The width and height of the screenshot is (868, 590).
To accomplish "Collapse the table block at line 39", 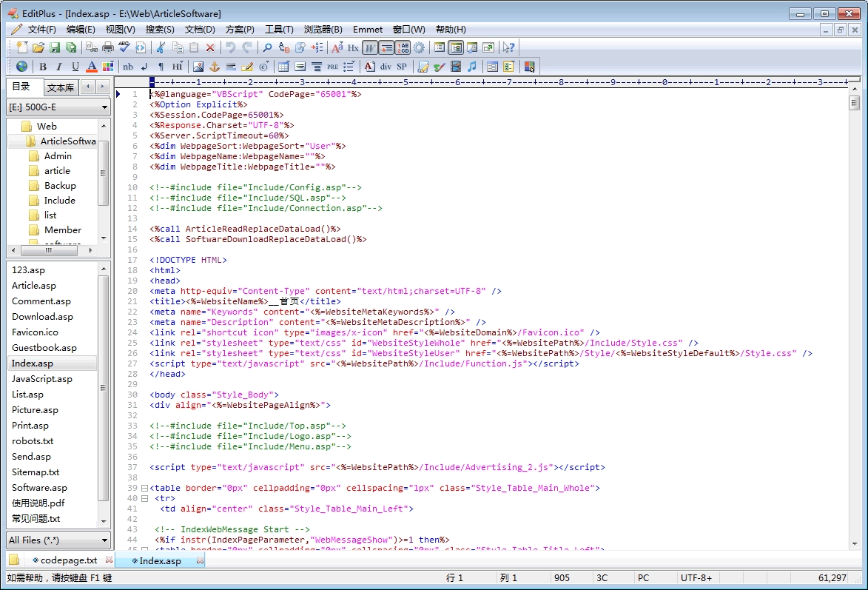I will 144,488.
